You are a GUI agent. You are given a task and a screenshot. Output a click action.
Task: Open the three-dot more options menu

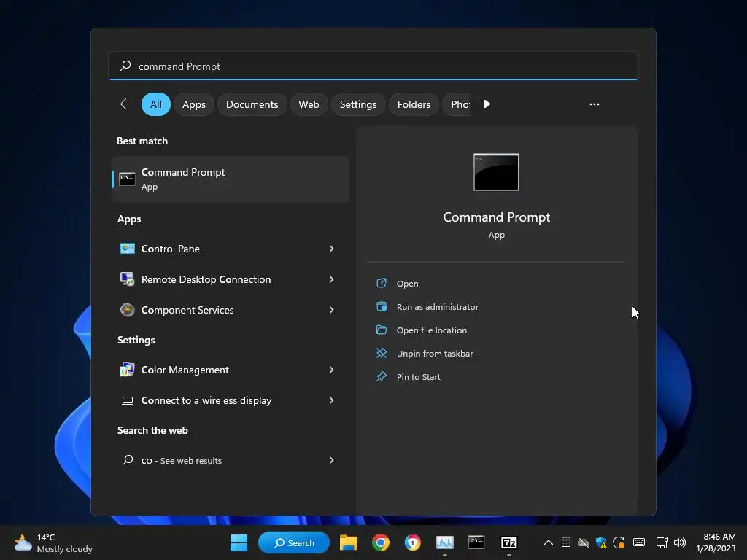(594, 104)
